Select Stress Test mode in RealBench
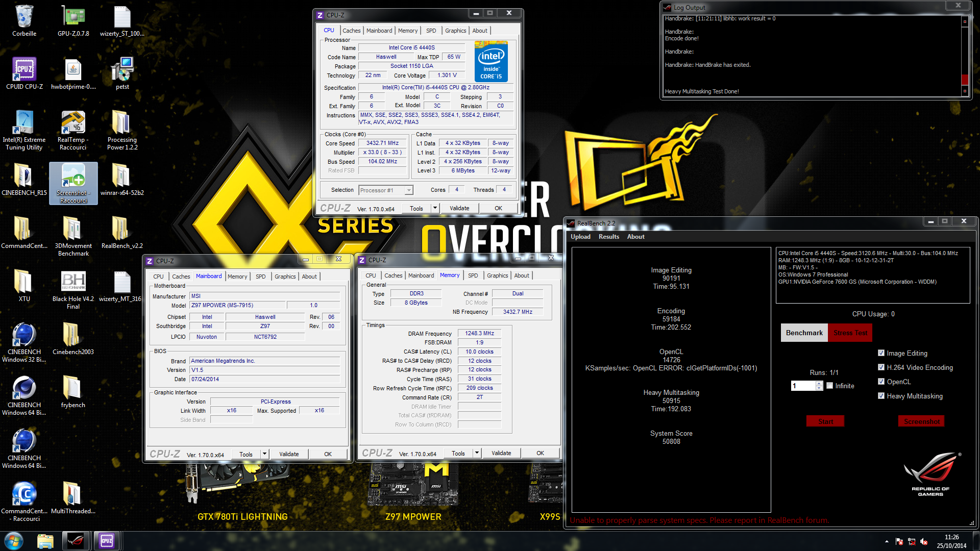The width and height of the screenshot is (980, 551). click(850, 333)
